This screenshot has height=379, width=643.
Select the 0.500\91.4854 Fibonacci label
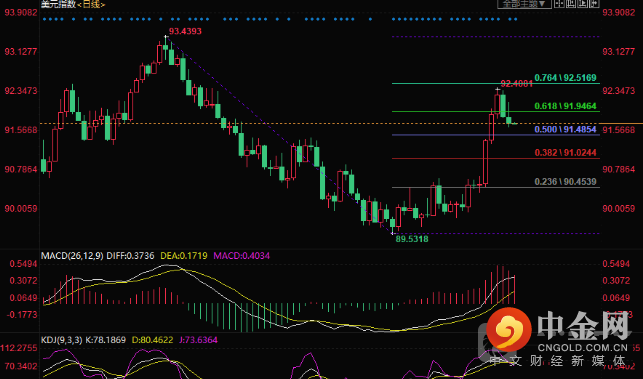pyautogui.click(x=565, y=129)
